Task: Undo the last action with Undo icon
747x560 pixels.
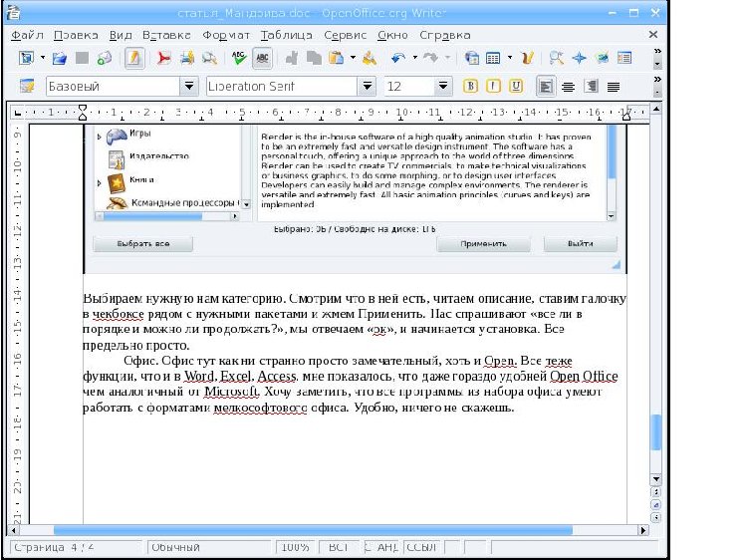Action: pos(398,58)
